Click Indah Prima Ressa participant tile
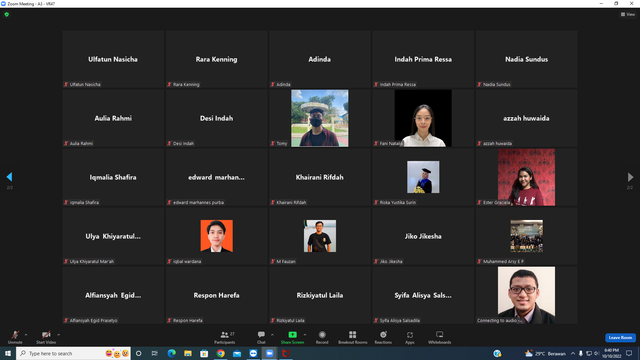 click(423, 59)
